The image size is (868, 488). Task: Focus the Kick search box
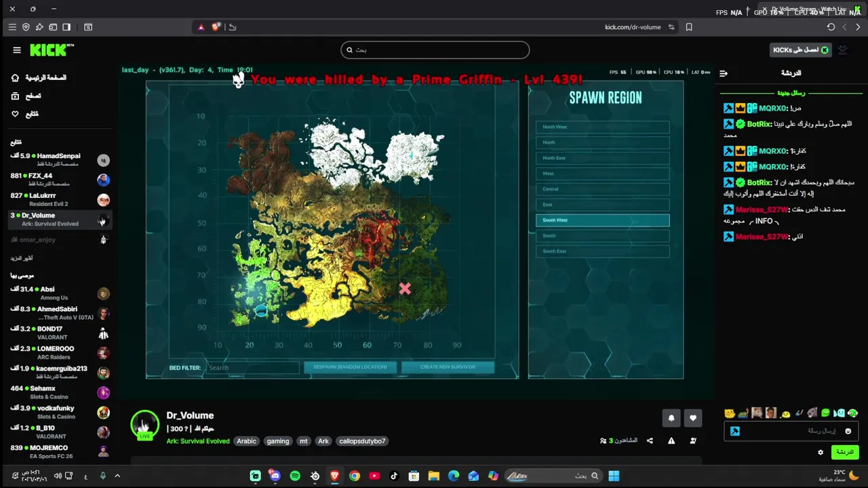tap(435, 49)
